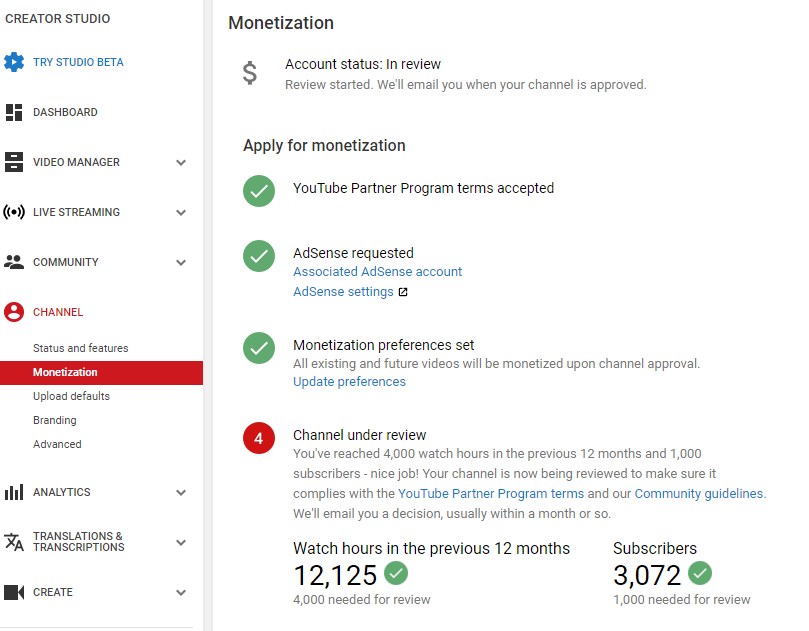Click the red step 4 circle
Image resolution: width=809 pixels, height=631 pixels.
[259, 438]
